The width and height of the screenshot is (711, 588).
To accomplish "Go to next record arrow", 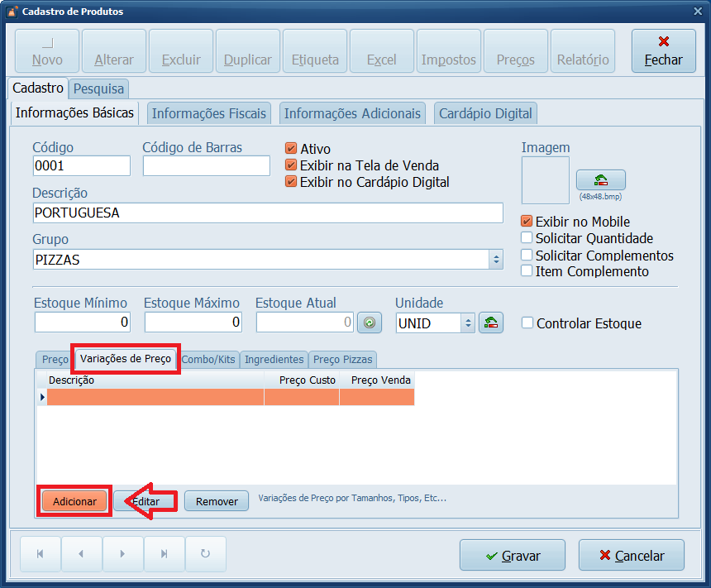I will [122, 555].
